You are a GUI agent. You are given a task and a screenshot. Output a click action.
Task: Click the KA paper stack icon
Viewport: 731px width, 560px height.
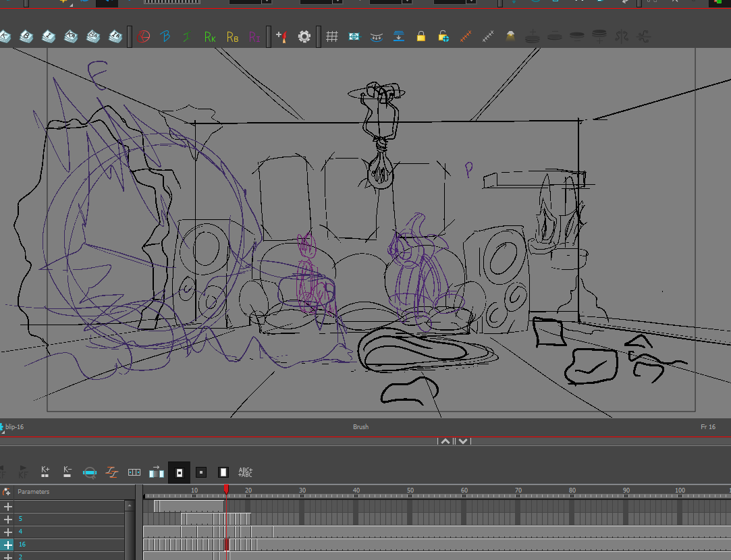pyautogui.click(x=71, y=36)
